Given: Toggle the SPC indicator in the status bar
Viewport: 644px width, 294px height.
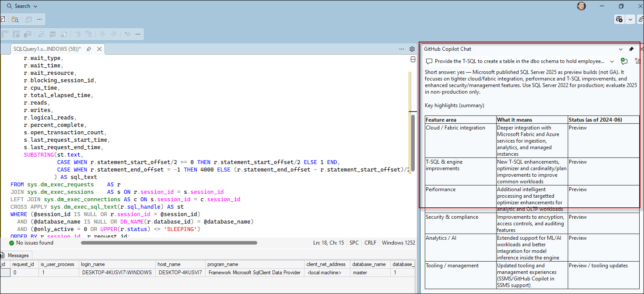Looking at the screenshot, I should click(354, 242).
